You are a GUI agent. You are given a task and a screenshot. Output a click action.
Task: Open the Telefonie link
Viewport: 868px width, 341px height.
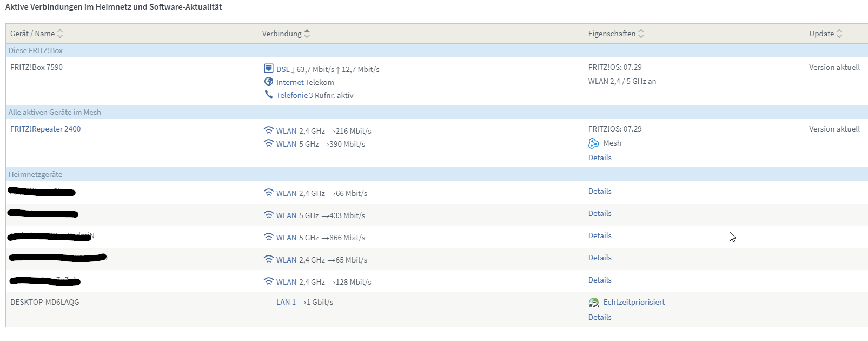(x=292, y=95)
